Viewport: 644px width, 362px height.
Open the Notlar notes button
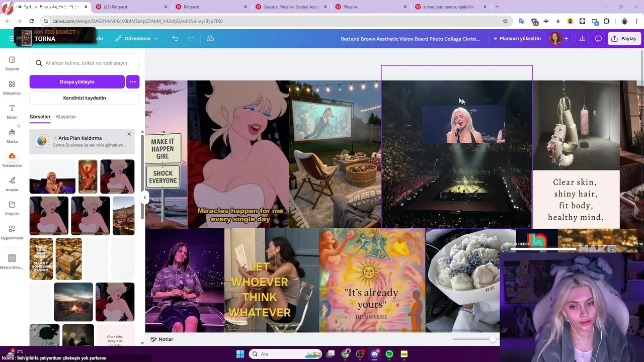point(162,339)
